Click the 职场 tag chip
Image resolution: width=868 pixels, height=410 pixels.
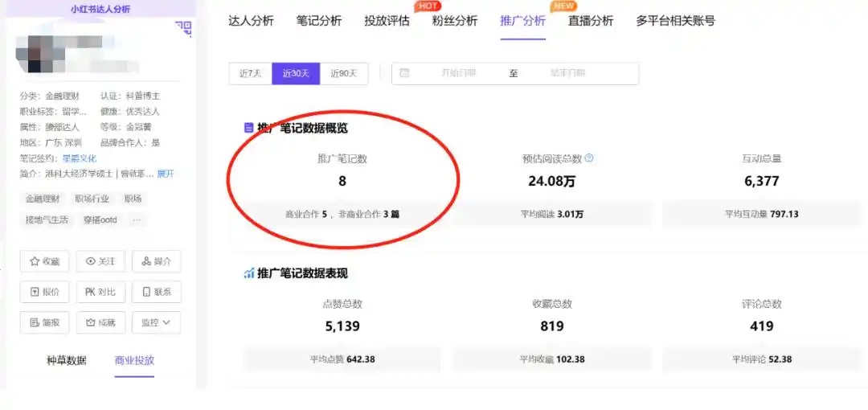click(x=133, y=199)
